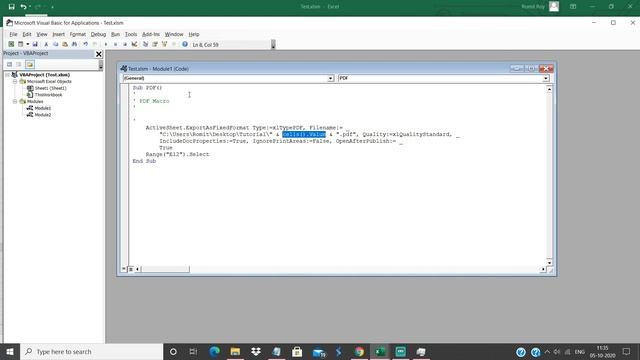This screenshot has width=640, height=360.
Task: Click the taskbar search box
Action: (92, 351)
